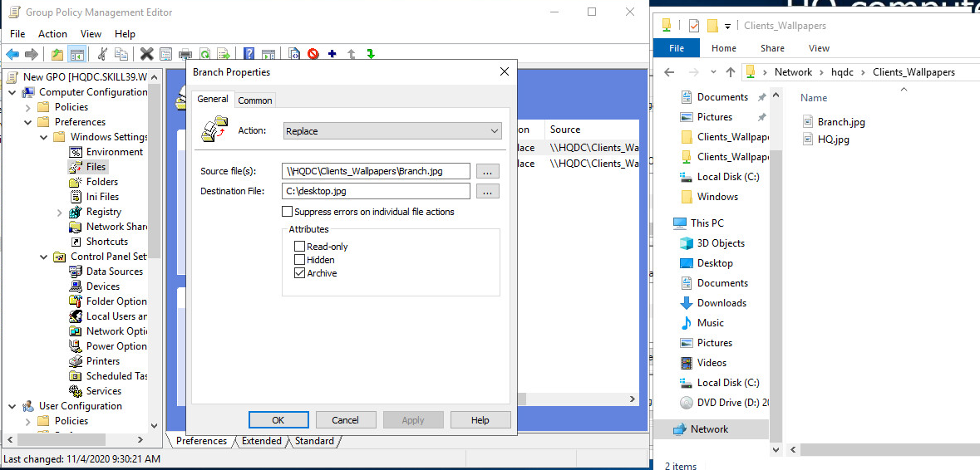Screen dimensions: 980x470
Task: Click the blue plus Add New icon
Action: (x=332, y=54)
